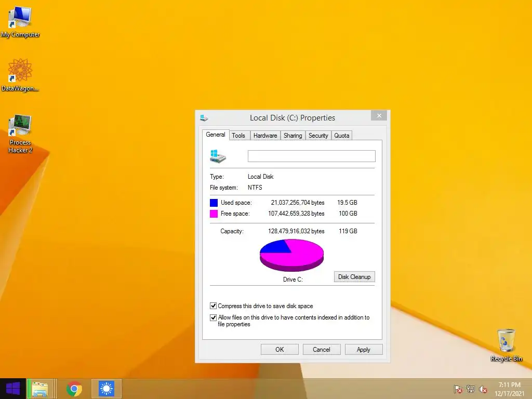
Task: Click the '107,442,659,328 bytes' free value
Action: 296,214
